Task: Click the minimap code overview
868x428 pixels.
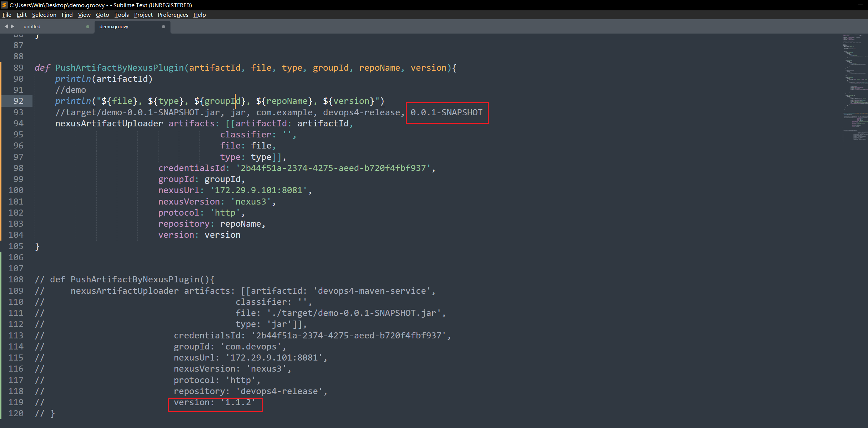Action: click(854, 87)
